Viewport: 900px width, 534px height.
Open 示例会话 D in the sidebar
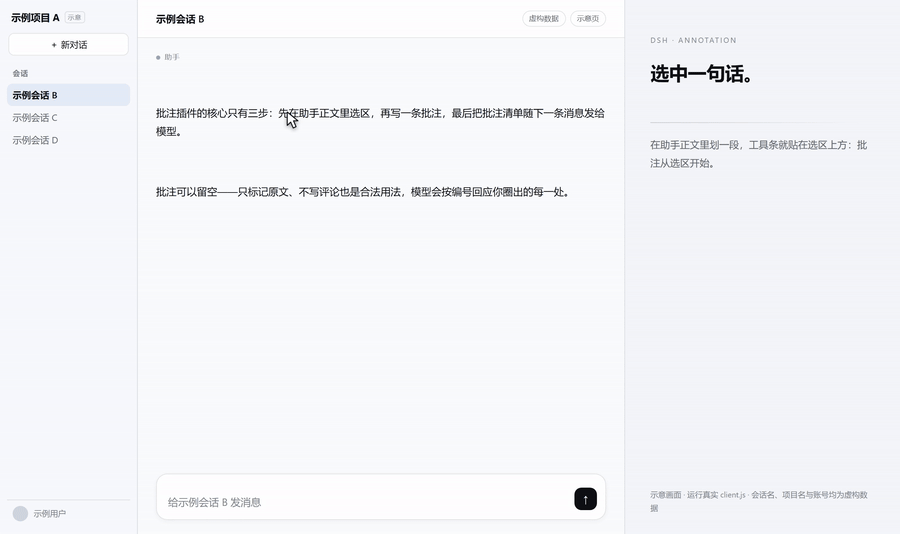click(x=68, y=140)
